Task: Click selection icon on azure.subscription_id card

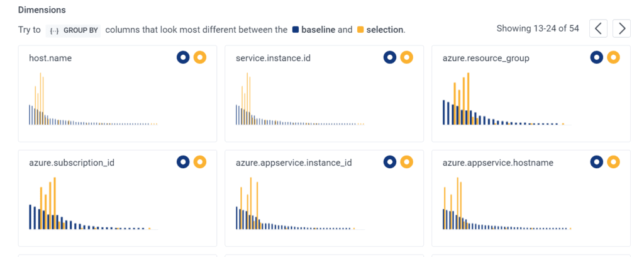Action: click(x=200, y=163)
